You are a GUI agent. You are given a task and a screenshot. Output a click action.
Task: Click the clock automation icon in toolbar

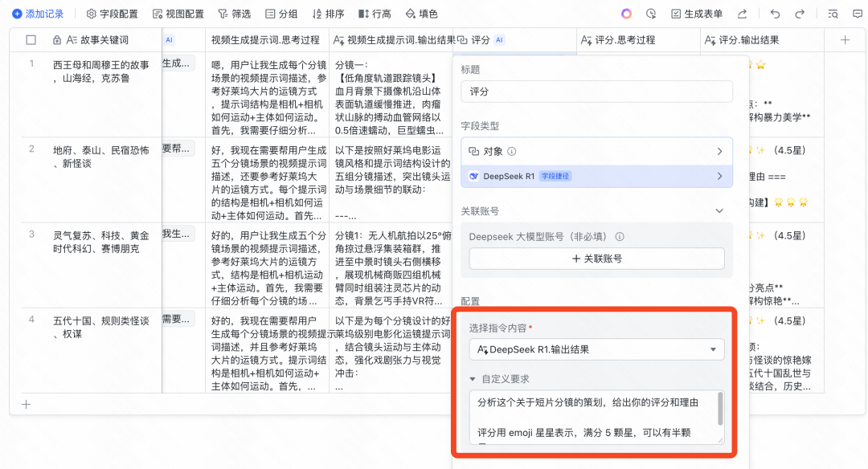[651, 14]
